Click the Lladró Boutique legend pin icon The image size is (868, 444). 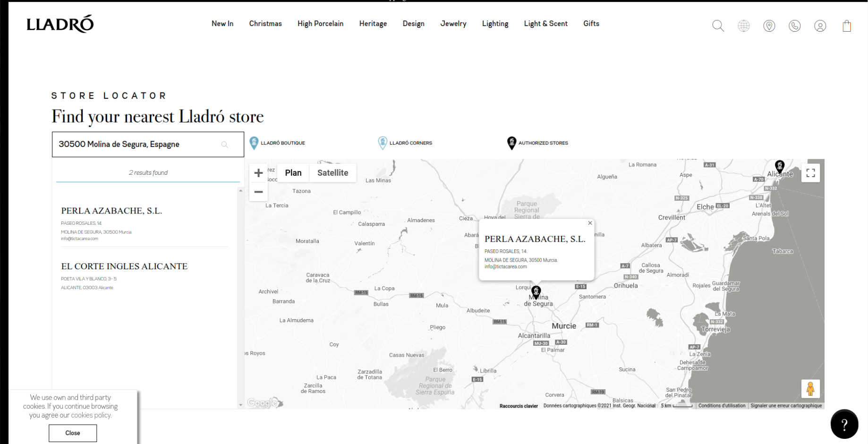(254, 143)
